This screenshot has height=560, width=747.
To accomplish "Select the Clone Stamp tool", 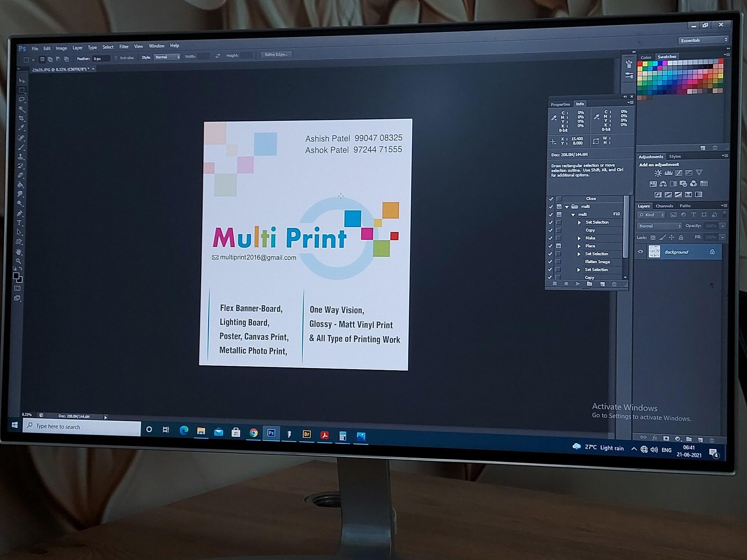I will click(x=21, y=156).
